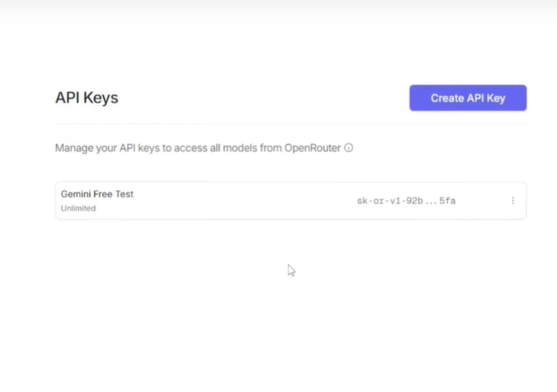This screenshot has width=557, height=392.
Task: Click the kebab icon at the key row's right edge
Action: pos(513,201)
